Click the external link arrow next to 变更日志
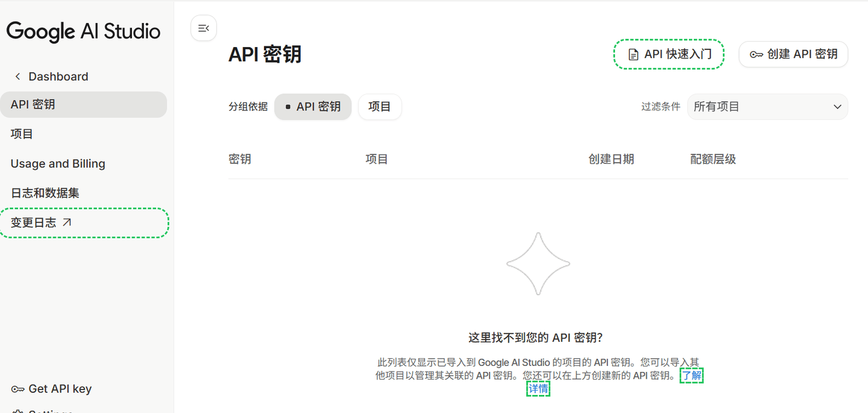This screenshot has width=868, height=413. click(x=67, y=222)
